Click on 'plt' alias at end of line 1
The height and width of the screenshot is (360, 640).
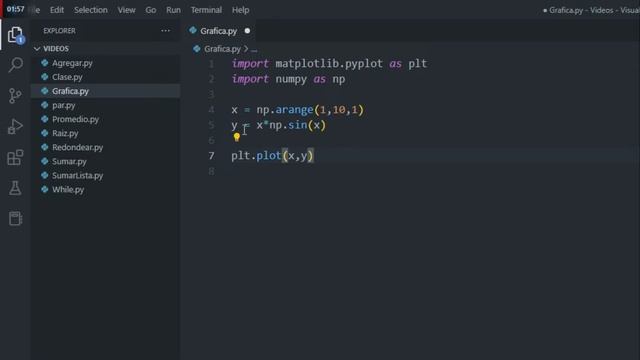(418, 64)
